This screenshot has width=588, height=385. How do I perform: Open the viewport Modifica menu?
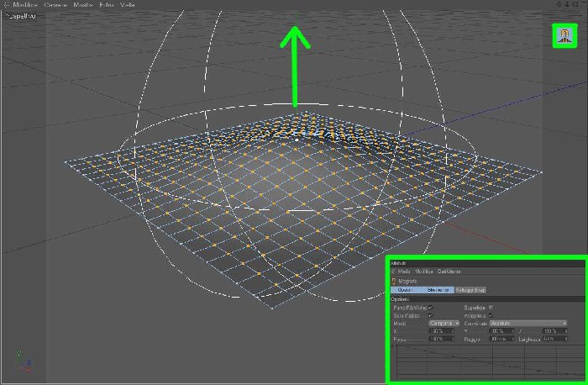(25, 4)
